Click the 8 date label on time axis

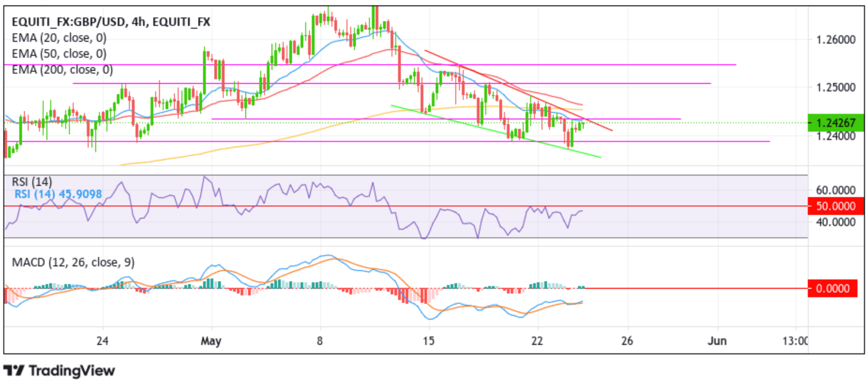tap(320, 341)
